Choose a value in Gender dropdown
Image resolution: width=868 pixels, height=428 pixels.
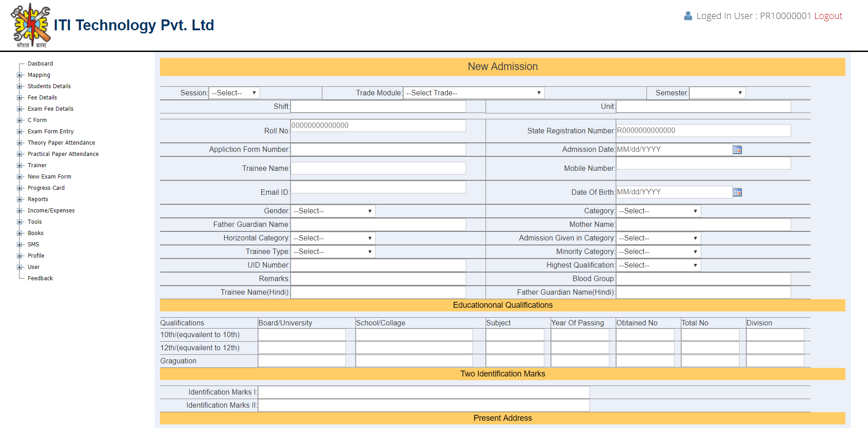333,211
